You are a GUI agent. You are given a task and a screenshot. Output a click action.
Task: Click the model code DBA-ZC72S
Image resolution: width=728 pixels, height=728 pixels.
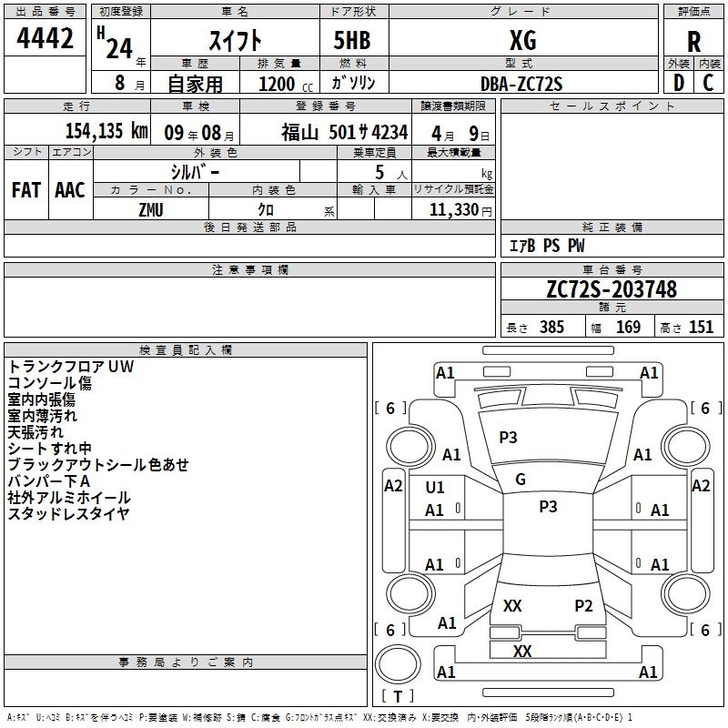[x=521, y=83]
